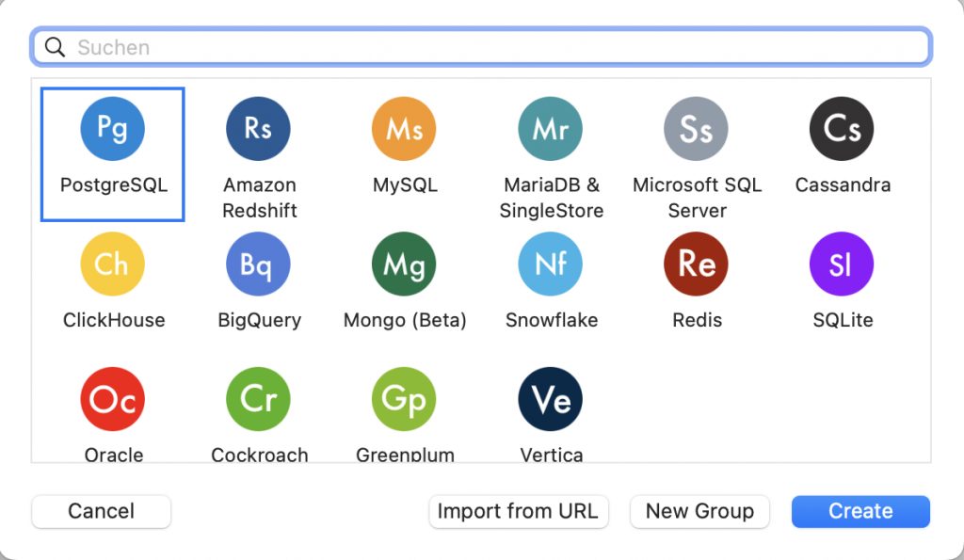964x560 pixels.
Task: Choose Microsoft SQL Server icon
Action: [x=697, y=129]
